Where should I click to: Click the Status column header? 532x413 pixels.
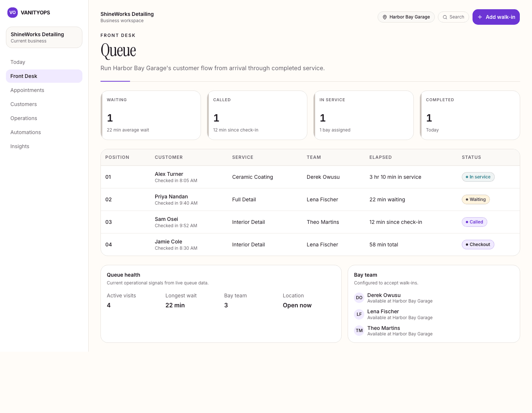click(471, 157)
